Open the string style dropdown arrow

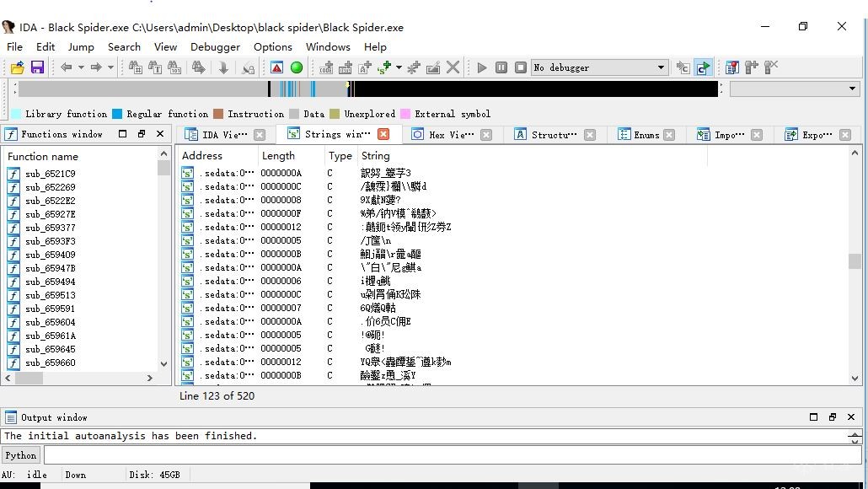[399, 67]
